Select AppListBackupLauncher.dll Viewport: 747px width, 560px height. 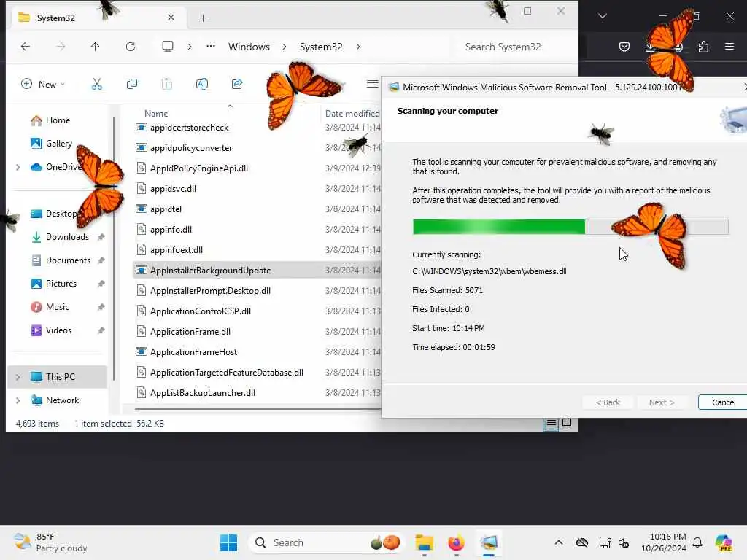tap(203, 393)
